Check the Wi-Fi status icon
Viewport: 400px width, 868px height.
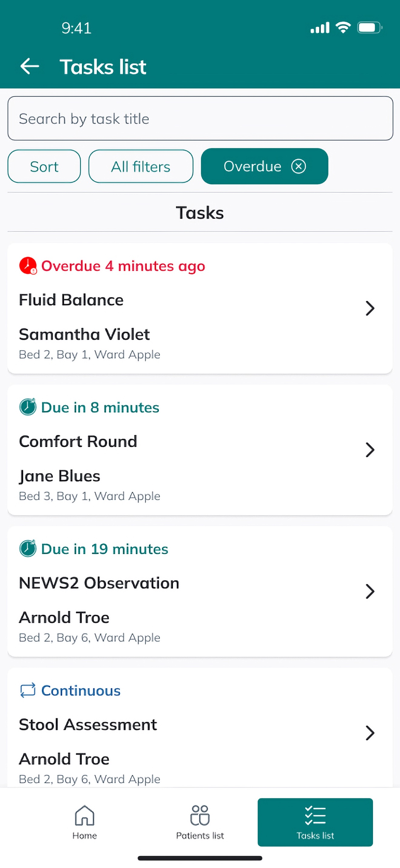click(343, 27)
